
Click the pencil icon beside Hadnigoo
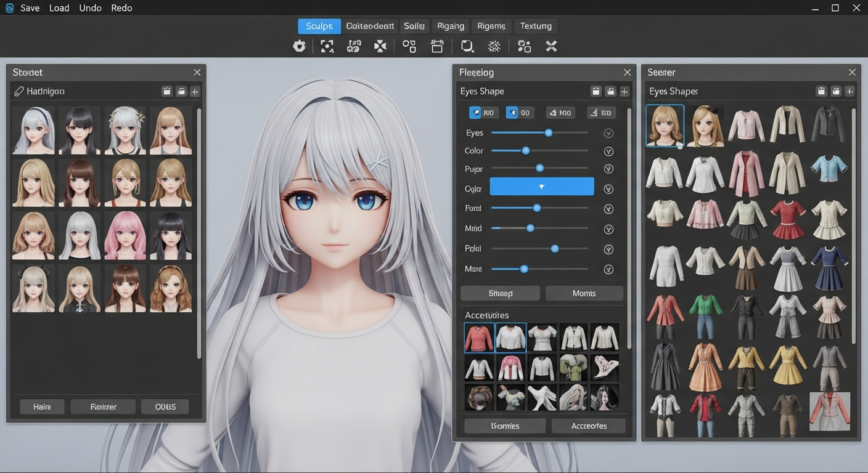[x=19, y=91]
